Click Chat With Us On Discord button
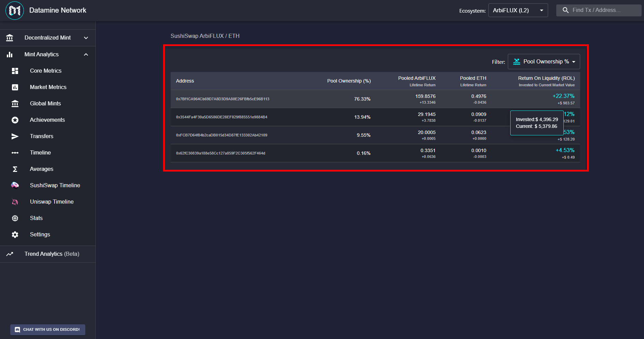Viewport: 644px width, 339px height. (48, 330)
